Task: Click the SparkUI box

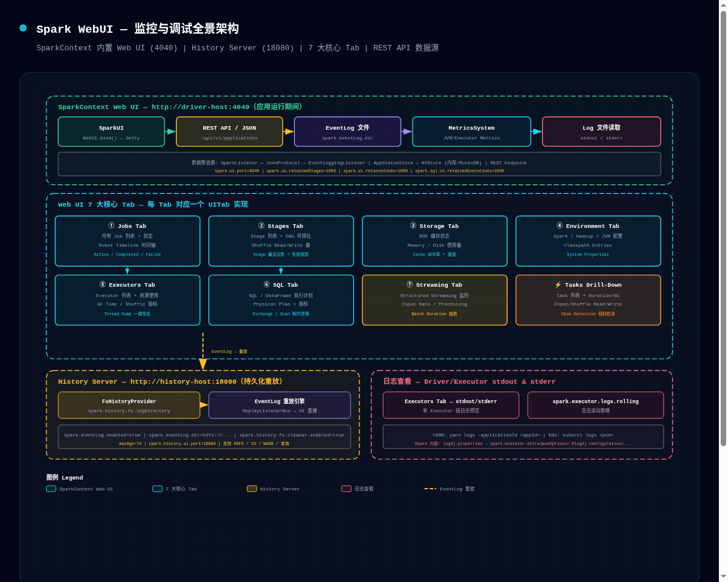Action: pyautogui.click(x=111, y=132)
